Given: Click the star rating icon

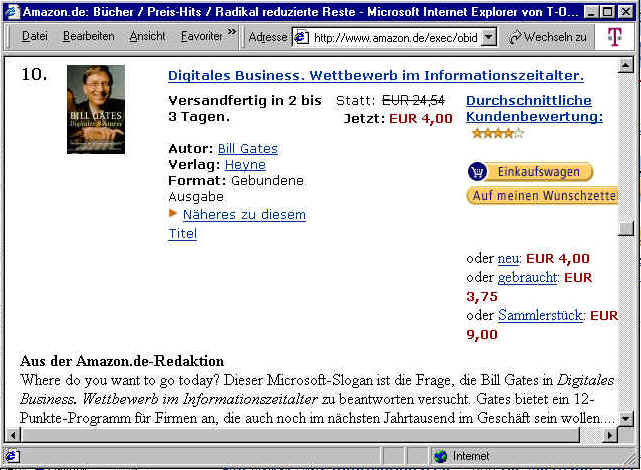Looking at the screenshot, I should point(498,133).
